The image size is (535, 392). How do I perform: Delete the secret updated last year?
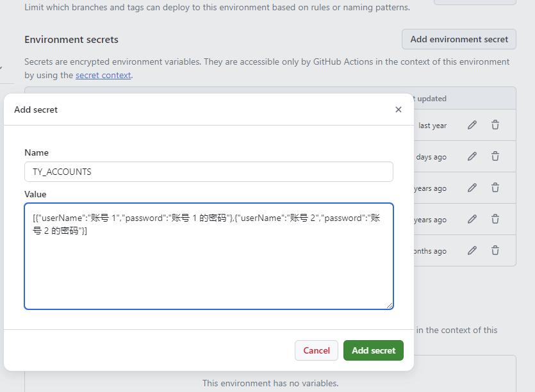click(495, 126)
